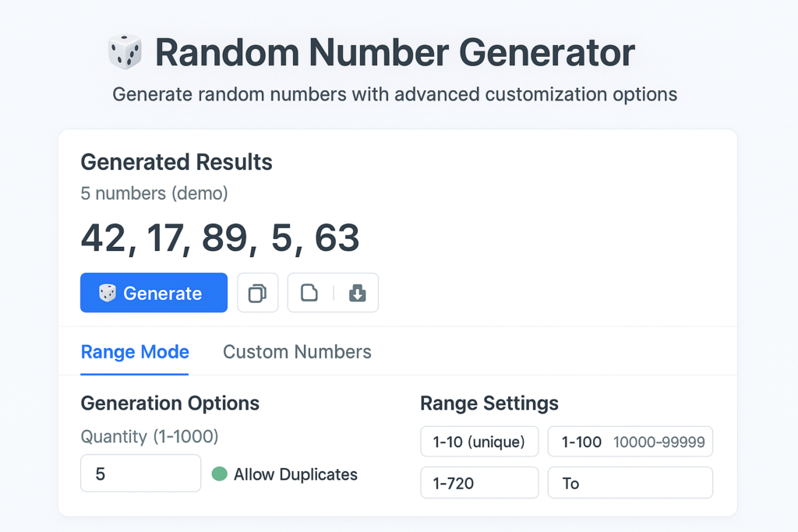Click the To range input field
This screenshot has height=532, width=798.
point(630,482)
